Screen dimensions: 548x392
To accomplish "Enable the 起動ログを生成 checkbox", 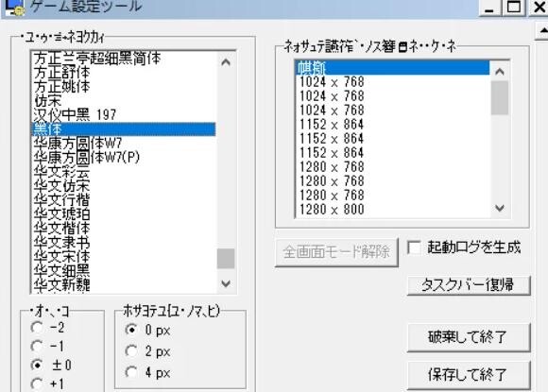I will click(414, 247).
